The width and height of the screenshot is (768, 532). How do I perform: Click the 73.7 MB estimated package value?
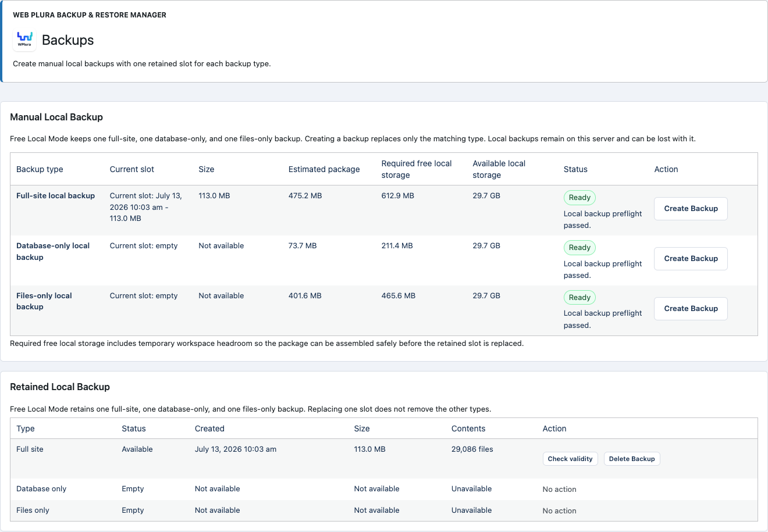point(303,246)
